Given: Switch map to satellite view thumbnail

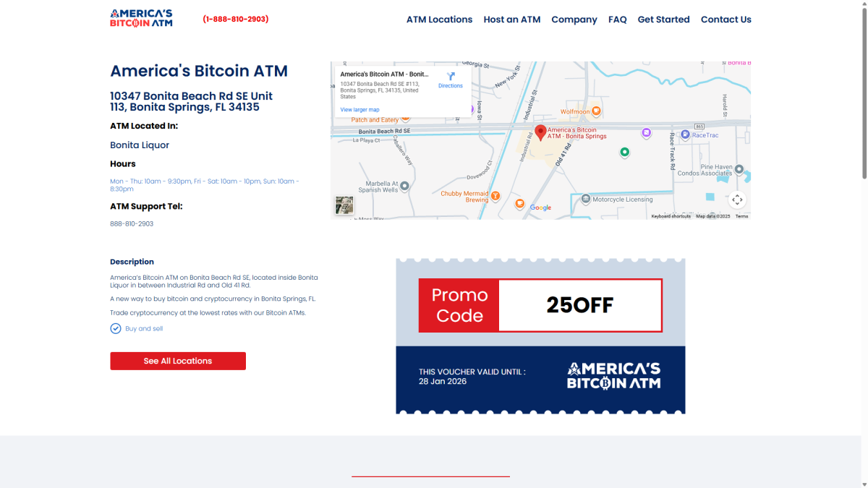Looking at the screenshot, I should tap(344, 205).
